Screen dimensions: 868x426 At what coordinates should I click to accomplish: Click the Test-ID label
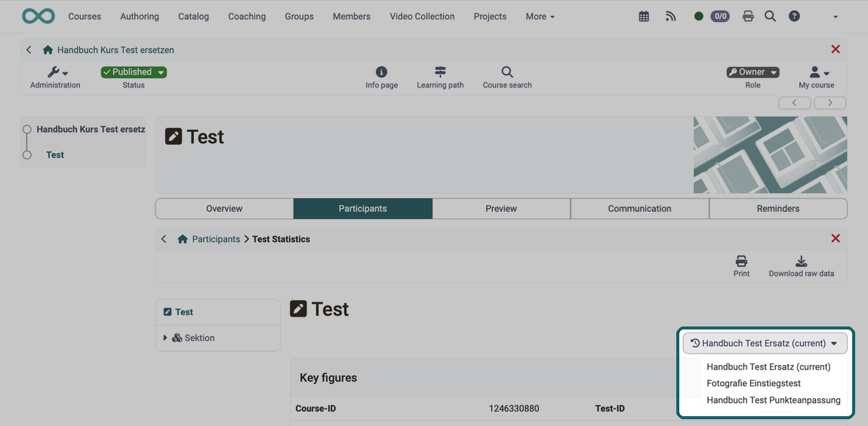pos(610,409)
